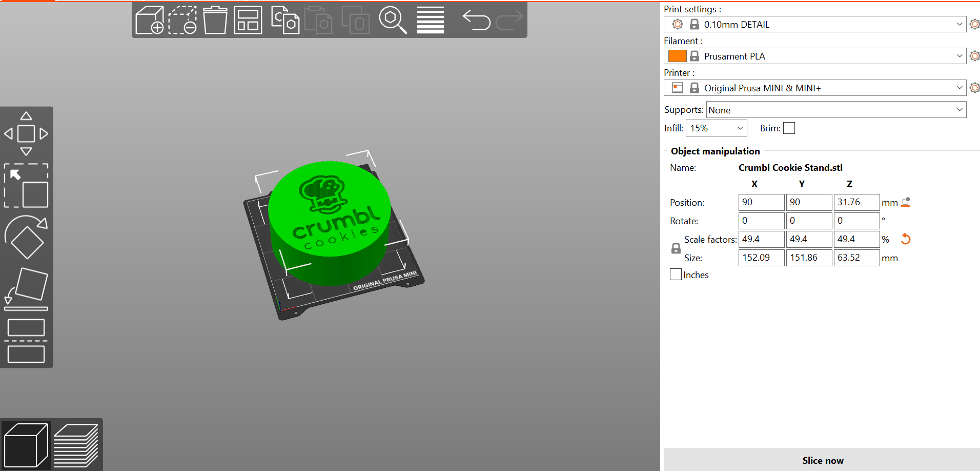Screen dimensions: 980x471
Task: Click the Add object cube icon
Action: click(x=150, y=20)
